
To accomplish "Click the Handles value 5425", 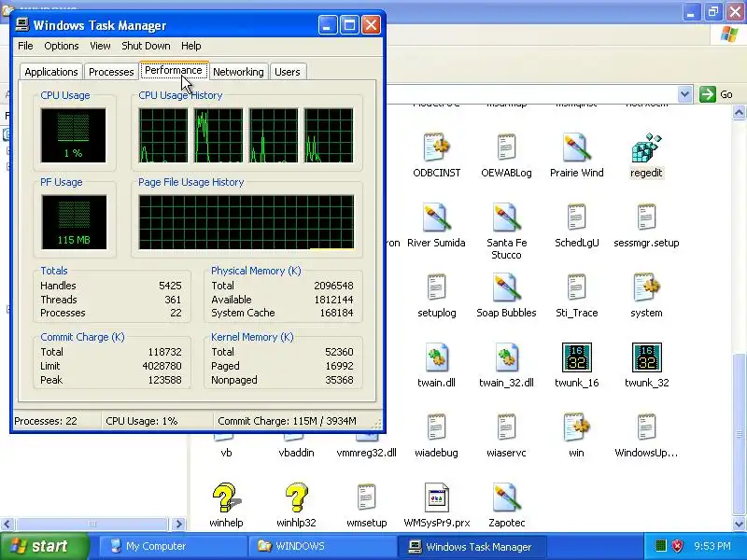I will click(x=170, y=286).
